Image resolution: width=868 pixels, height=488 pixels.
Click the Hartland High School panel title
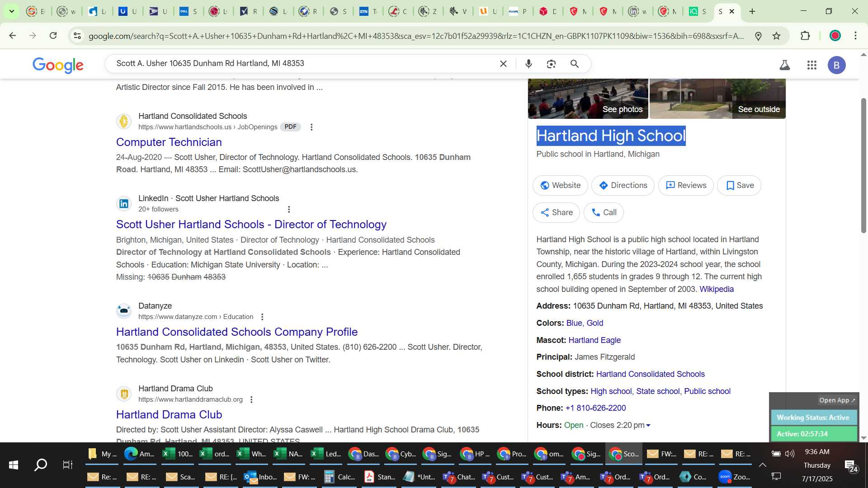[611, 136]
